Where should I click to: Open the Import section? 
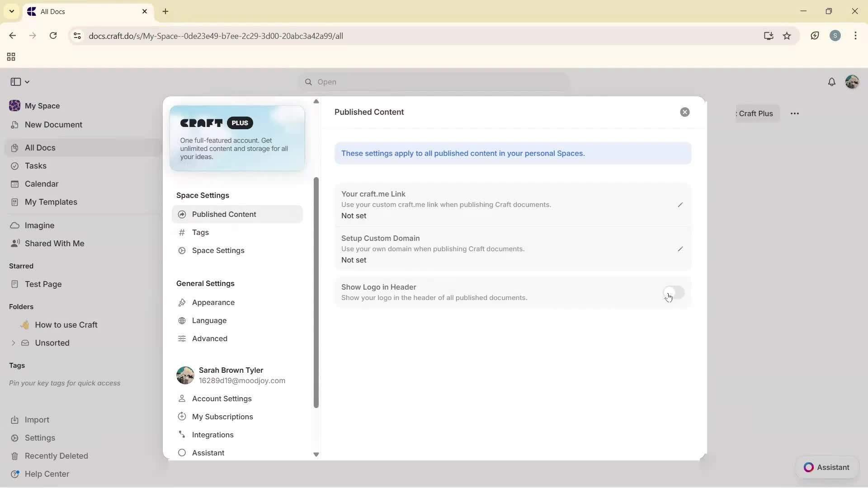[36, 420]
